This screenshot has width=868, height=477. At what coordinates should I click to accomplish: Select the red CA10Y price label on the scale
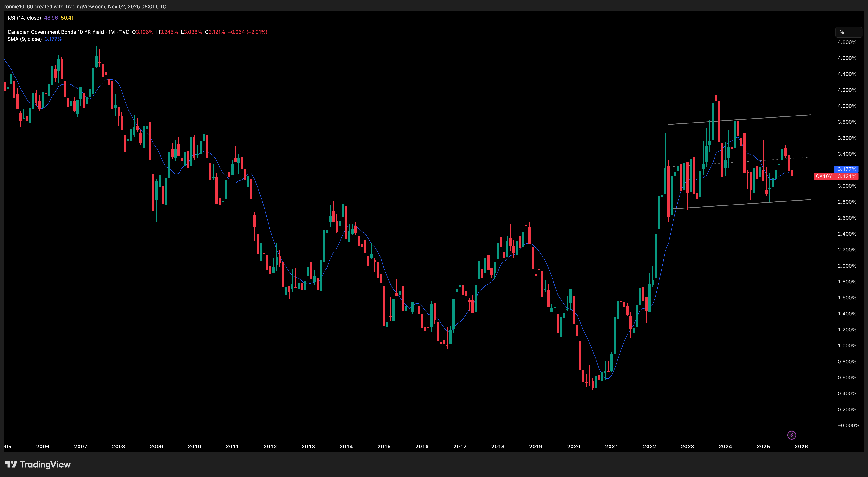coord(824,176)
